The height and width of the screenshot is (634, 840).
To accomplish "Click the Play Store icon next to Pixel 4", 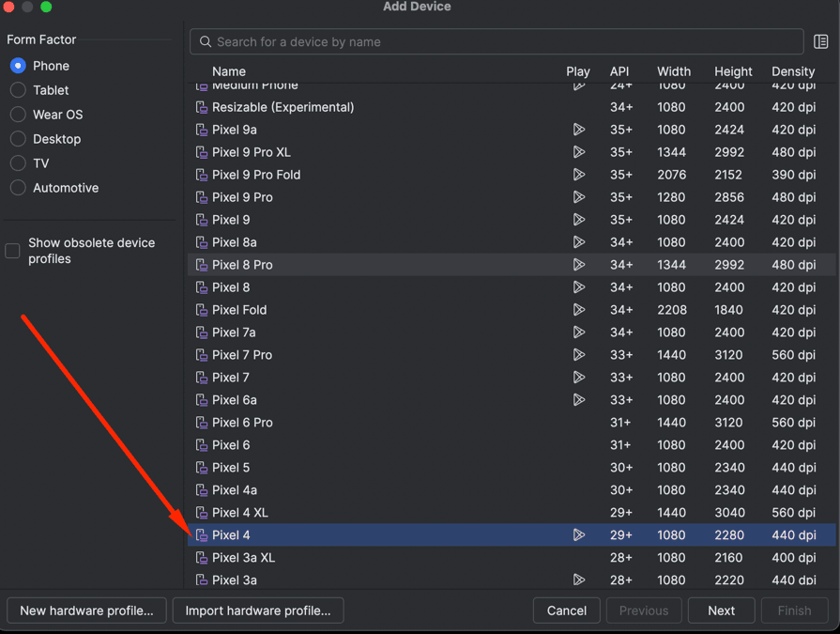I will (579, 534).
